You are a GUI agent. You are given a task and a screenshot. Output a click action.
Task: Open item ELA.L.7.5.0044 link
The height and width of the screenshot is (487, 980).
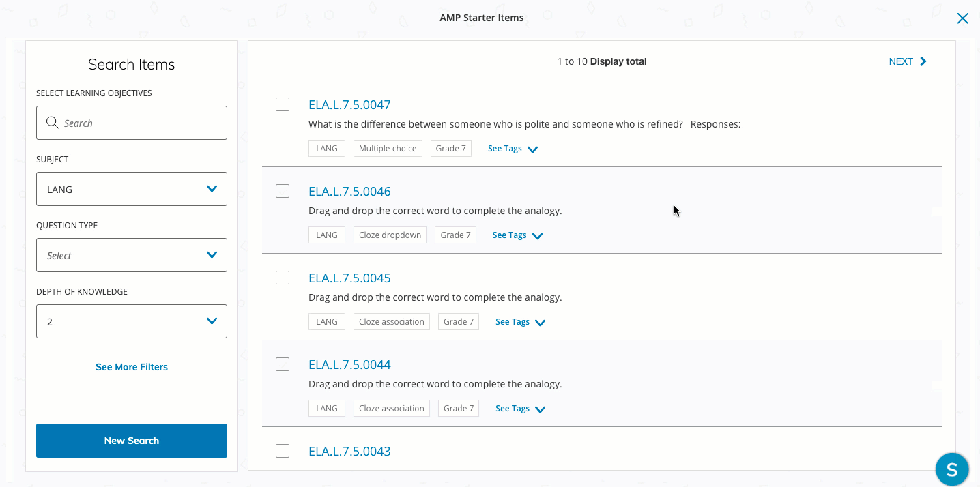pos(349,365)
